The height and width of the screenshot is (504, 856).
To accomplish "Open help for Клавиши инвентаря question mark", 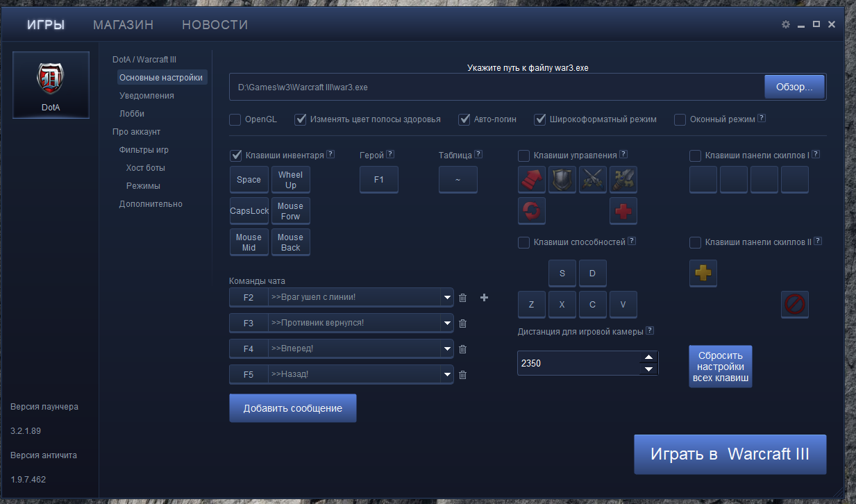I will (330, 154).
